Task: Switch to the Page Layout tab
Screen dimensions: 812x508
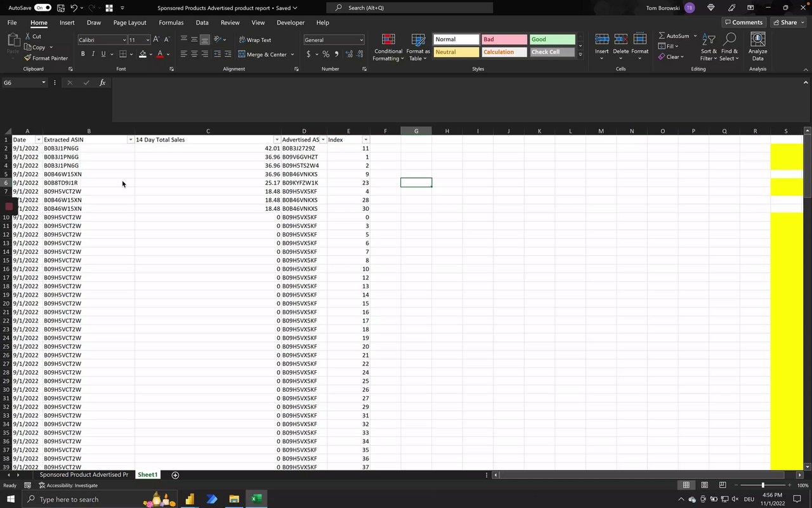Action: [129, 23]
